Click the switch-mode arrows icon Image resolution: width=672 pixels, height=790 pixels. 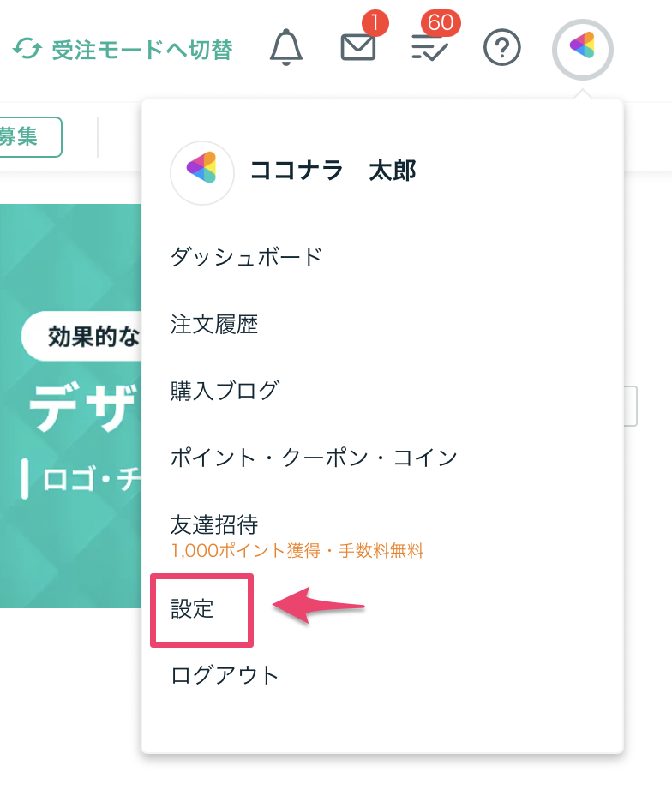27,50
